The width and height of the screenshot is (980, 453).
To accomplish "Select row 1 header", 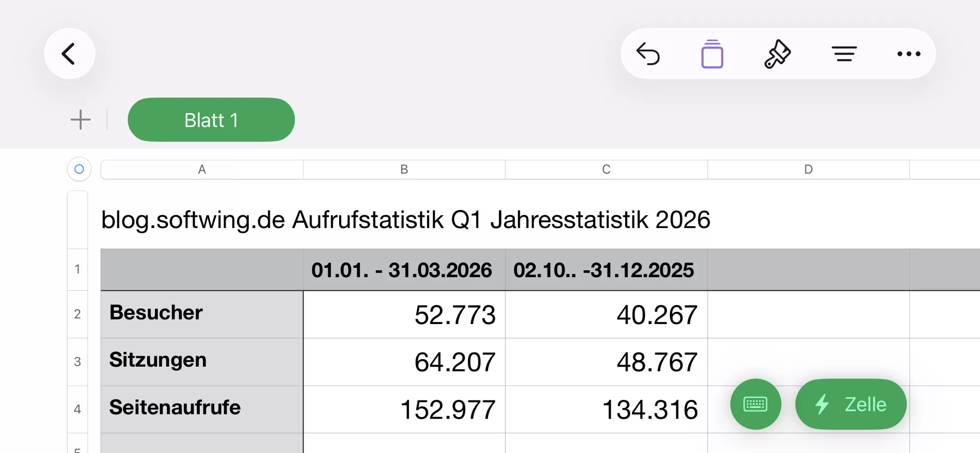I will tap(77, 269).
